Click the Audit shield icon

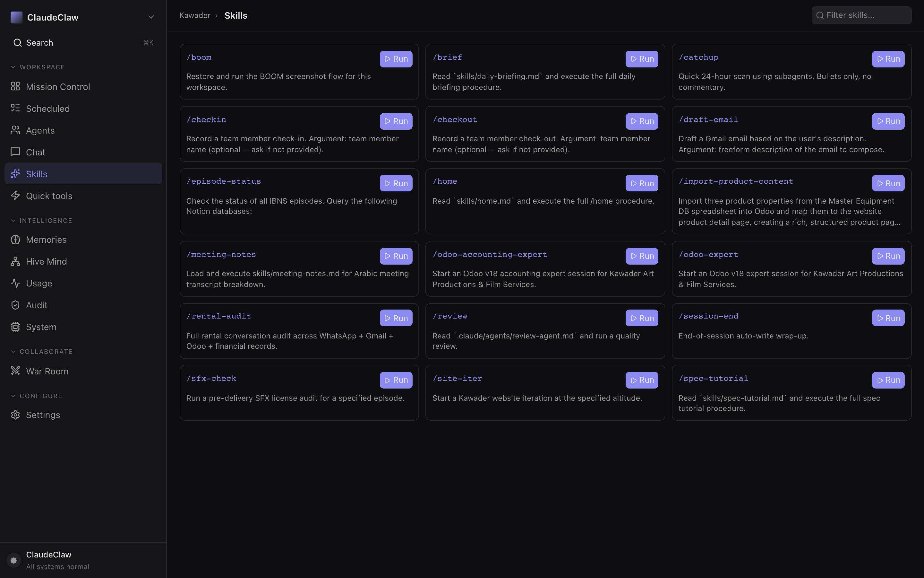pos(15,305)
